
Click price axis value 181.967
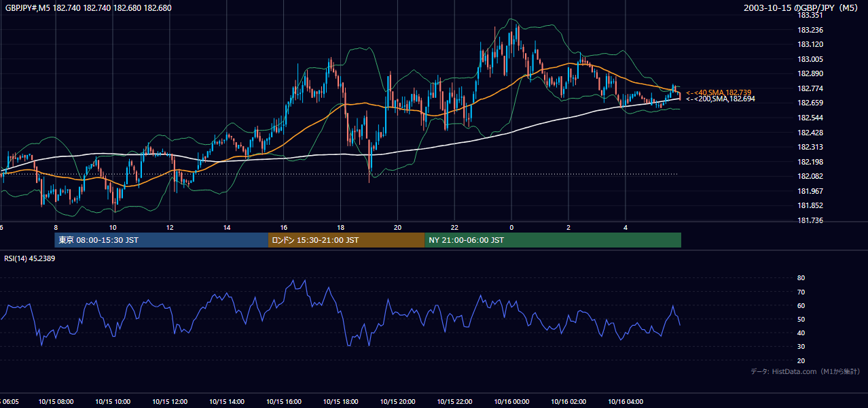coord(810,191)
